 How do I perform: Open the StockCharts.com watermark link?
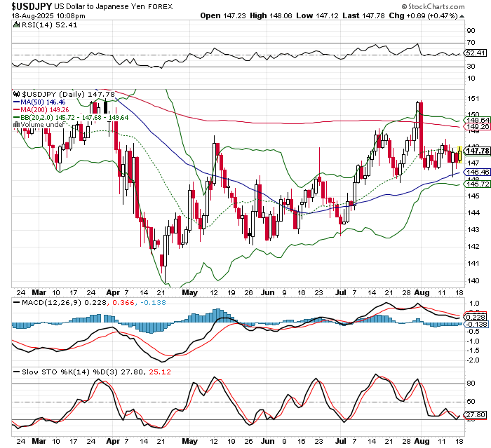click(457, 6)
